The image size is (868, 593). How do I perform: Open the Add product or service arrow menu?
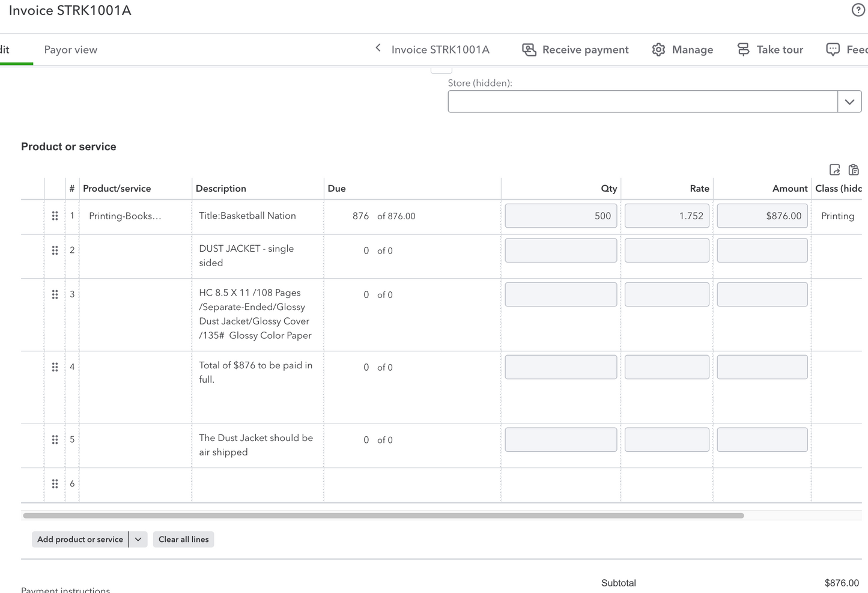coord(138,540)
